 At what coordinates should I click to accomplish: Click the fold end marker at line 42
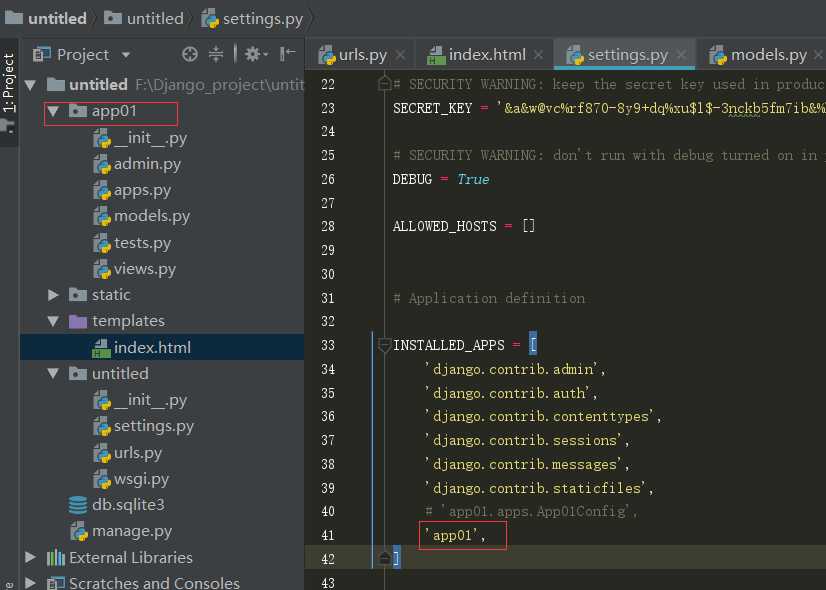tap(385, 558)
